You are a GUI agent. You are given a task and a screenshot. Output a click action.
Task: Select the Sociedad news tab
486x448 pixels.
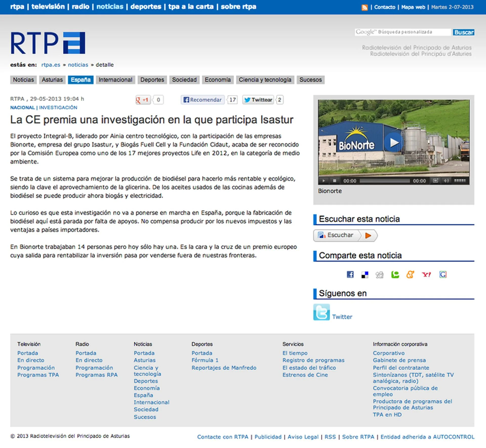coord(184,80)
